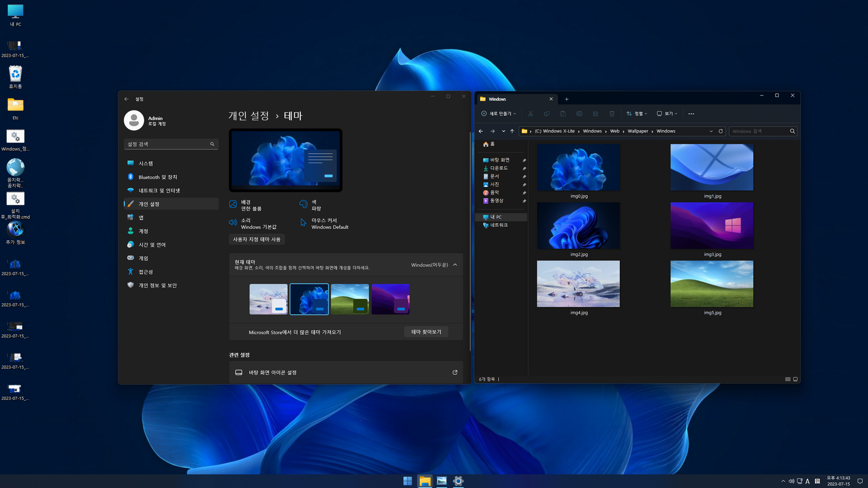Open 시간 및 언어 settings category
Screen dimensions: 868x488
171,245
